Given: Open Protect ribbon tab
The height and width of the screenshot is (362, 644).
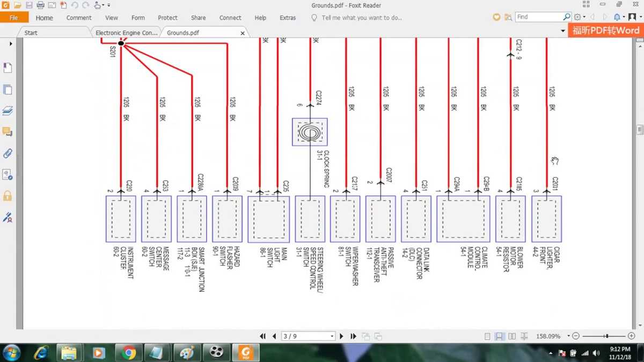Looking at the screenshot, I should click(x=168, y=18).
